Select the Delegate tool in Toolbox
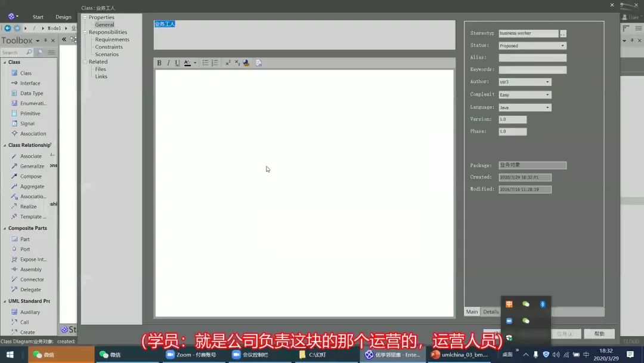 pyautogui.click(x=30, y=290)
